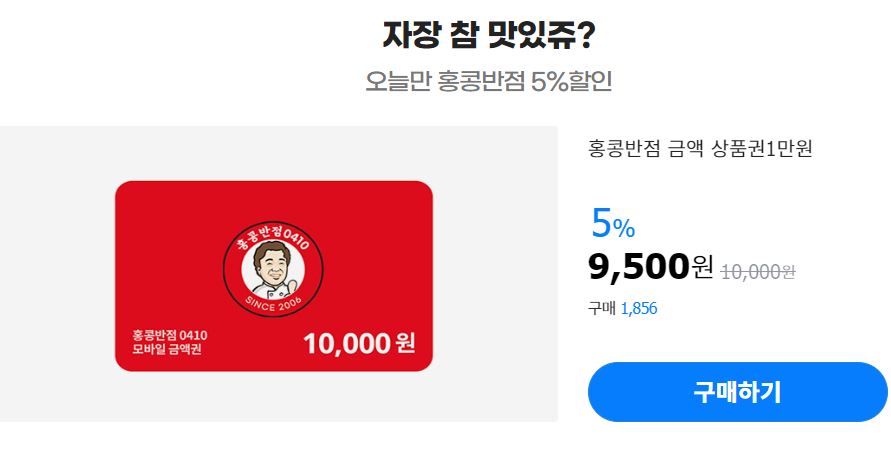
Task: Click the 구매하기 purchase button
Action: [737, 392]
